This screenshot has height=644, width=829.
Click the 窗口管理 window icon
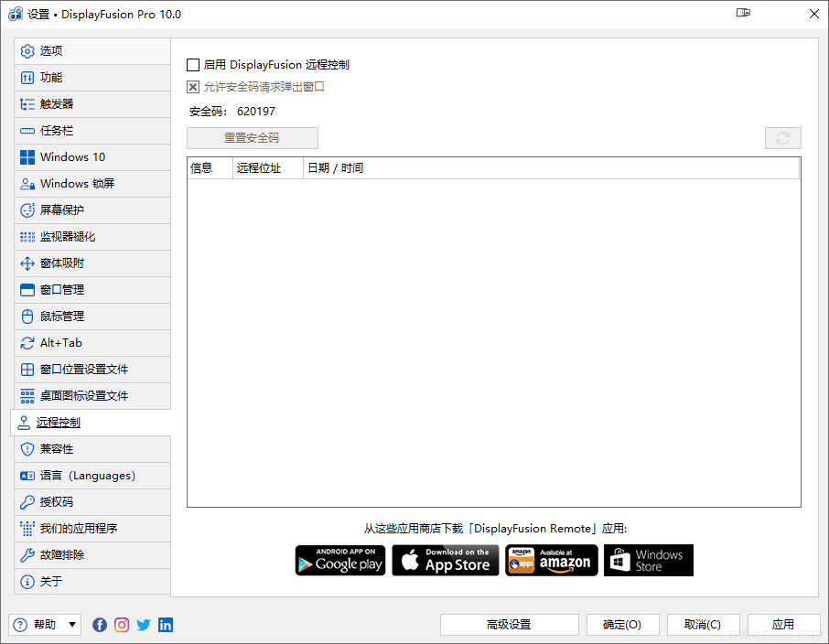[x=27, y=290]
